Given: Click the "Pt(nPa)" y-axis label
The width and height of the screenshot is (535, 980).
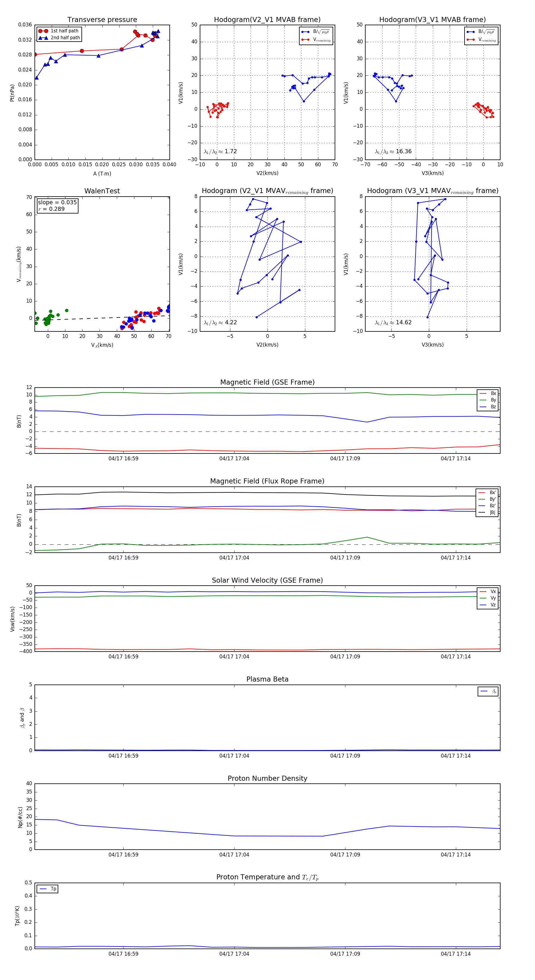Looking at the screenshot, I should (12, 92).
